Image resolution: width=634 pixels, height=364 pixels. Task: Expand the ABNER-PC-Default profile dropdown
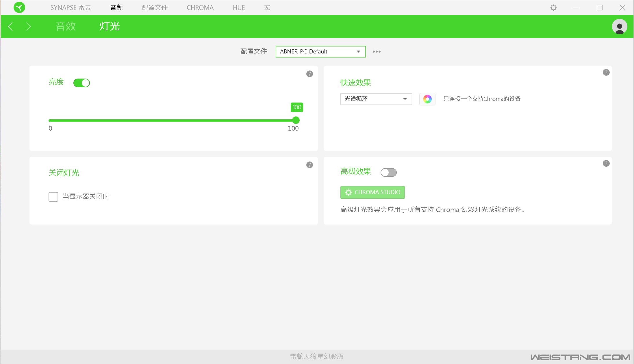(x=320, y=52)
